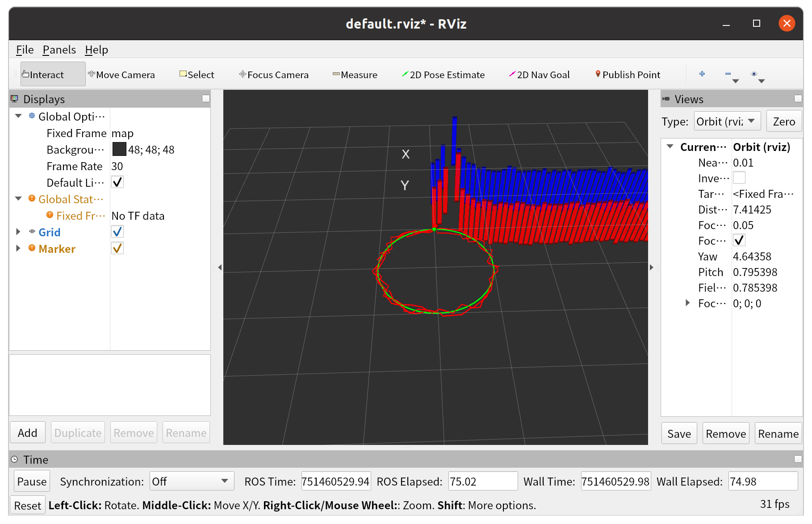
Task: Open the Synchronization dropdown
Action: [192, 482]
